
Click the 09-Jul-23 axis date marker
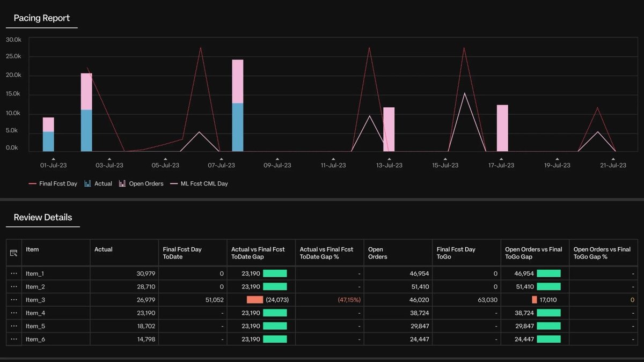pos(277,164)
